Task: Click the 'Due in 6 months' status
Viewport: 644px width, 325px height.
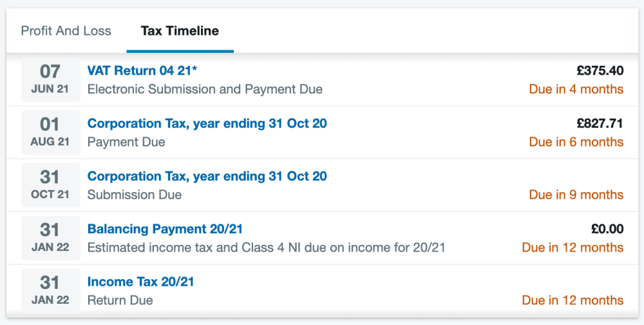Action: pyautogui.click(x=576, y=142)
